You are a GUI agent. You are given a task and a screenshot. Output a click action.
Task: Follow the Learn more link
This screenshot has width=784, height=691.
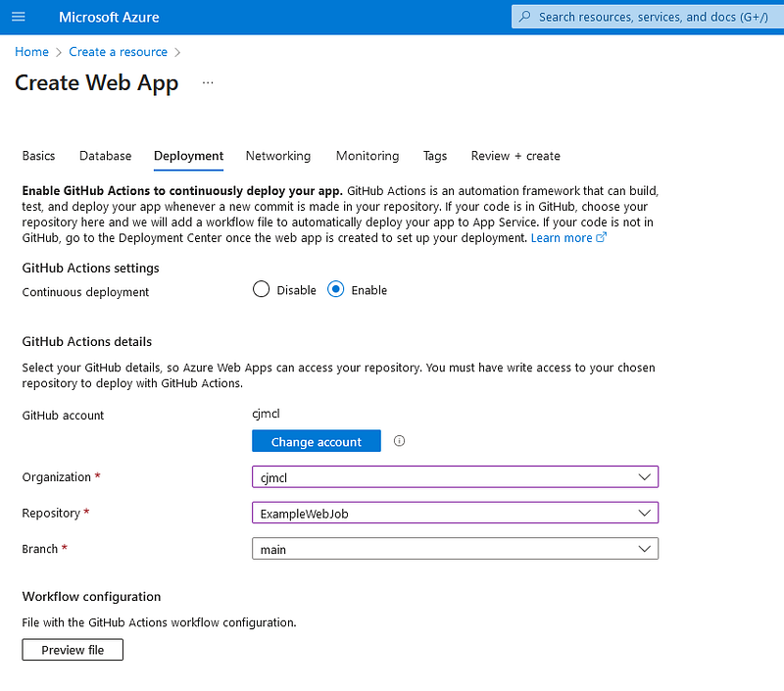[561, 238]
